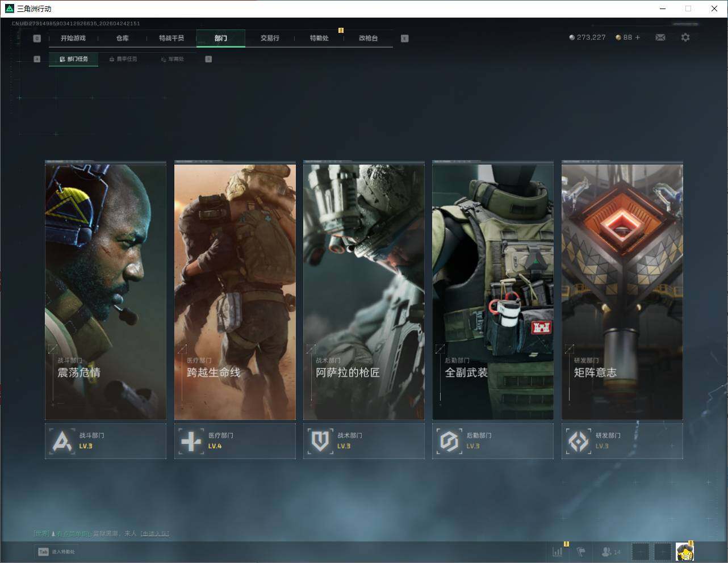Switch to the 特勤处 tab
This screenshot has height=563, width=728.
pos(319,38)
